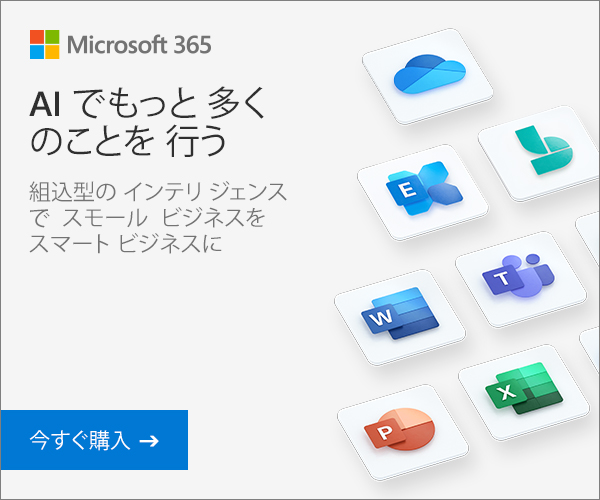The image size is (600, 500).
Task: Open the blue Word icon
Action: [x=400, y=313]
